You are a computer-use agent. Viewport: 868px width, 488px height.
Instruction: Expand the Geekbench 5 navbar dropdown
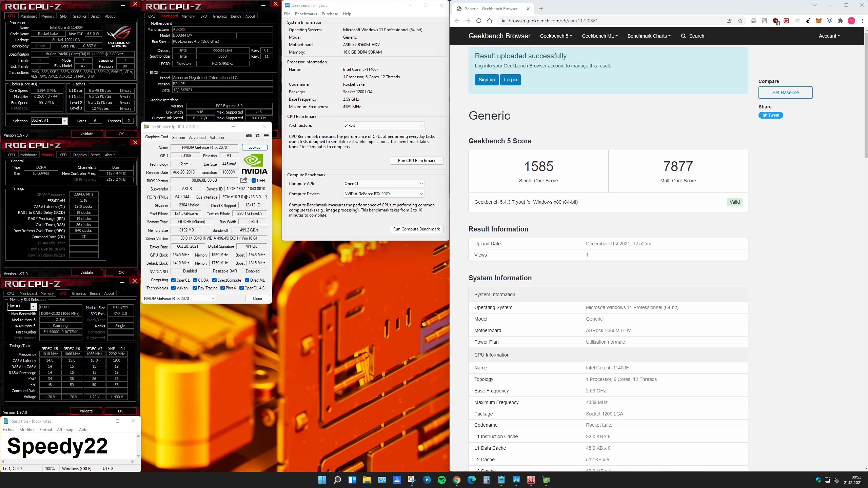(556, 36)
